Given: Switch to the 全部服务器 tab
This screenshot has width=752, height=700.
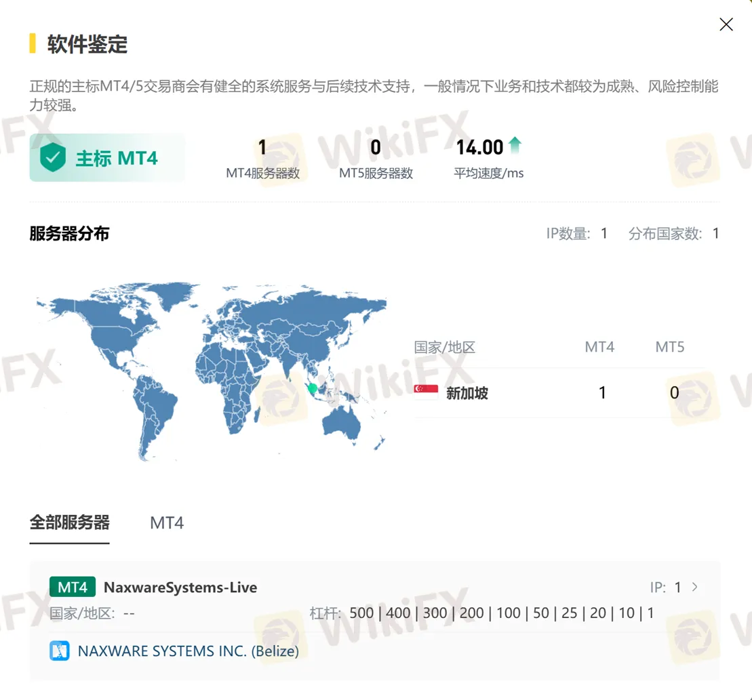Looking at the screenshot, I should 70,522.
